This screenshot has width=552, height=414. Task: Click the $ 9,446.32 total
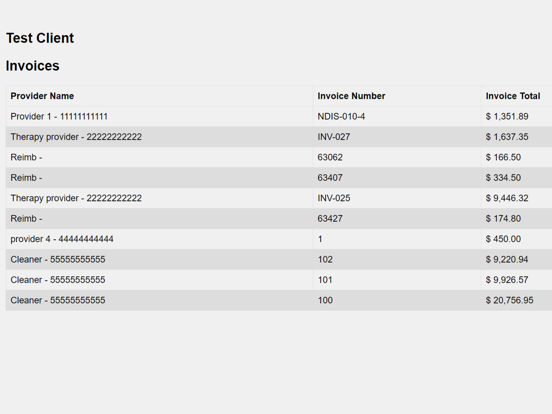[507, 198]
